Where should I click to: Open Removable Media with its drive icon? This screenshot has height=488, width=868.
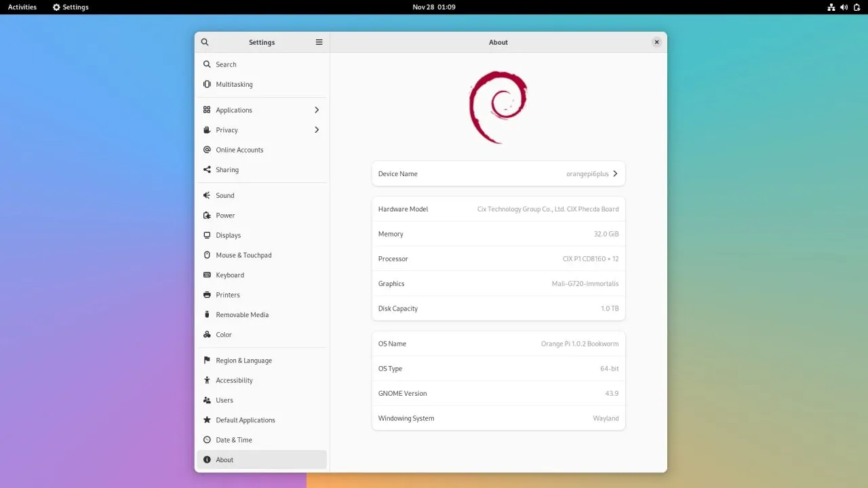tap(207, 314)
